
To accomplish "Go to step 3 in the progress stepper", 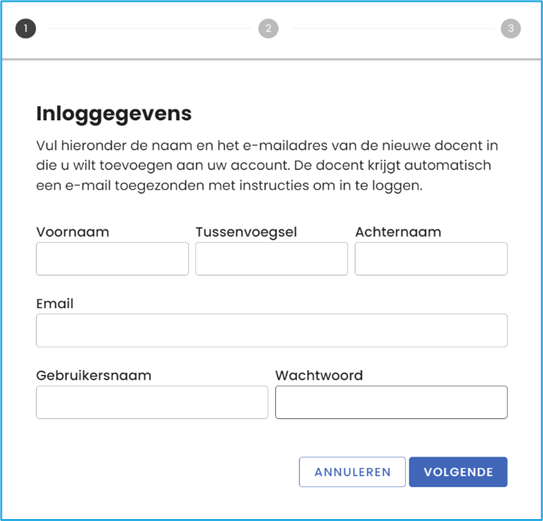I will [x=511, y=28].
